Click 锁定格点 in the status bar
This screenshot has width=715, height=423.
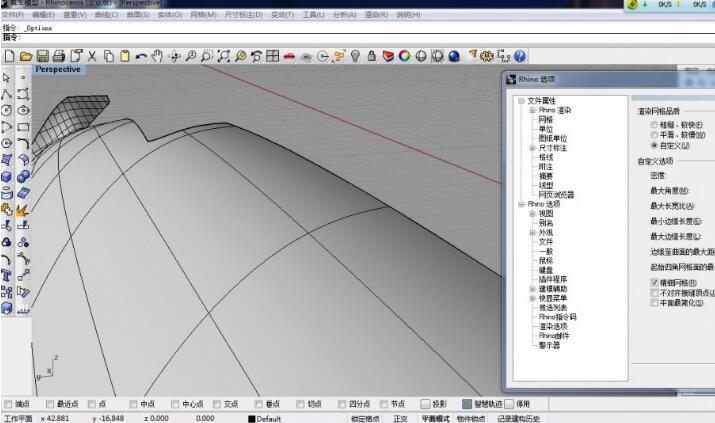(365, 418)
